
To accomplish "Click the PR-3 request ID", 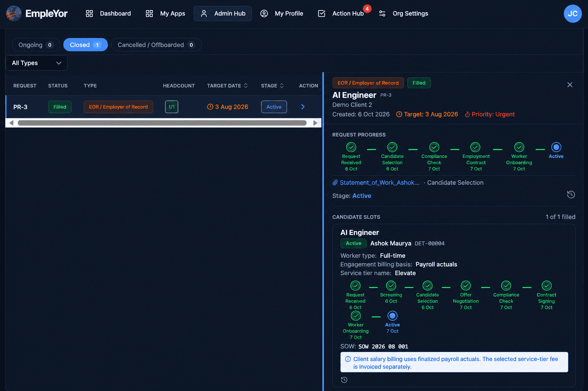I will pyautogui.click(x=20, y=107).
